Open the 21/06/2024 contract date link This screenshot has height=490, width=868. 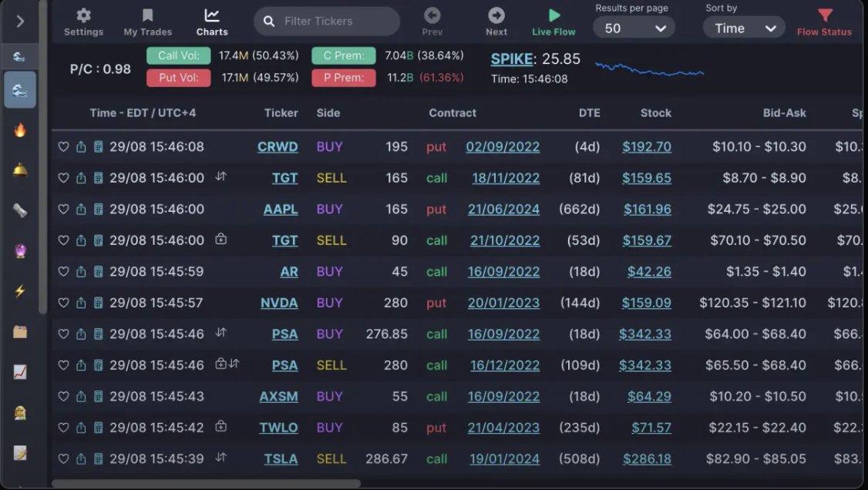(503, 209)
